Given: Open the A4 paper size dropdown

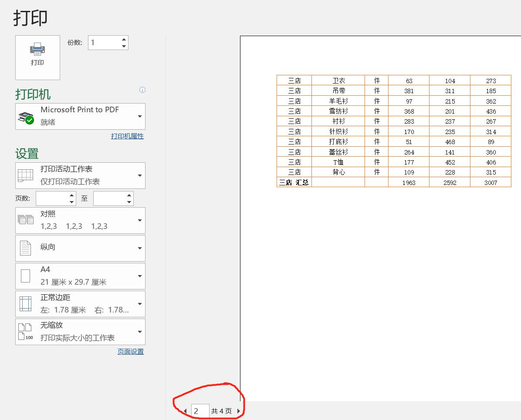Looking at the screenshot, I should pyautogui.click(x=81, y=276).
